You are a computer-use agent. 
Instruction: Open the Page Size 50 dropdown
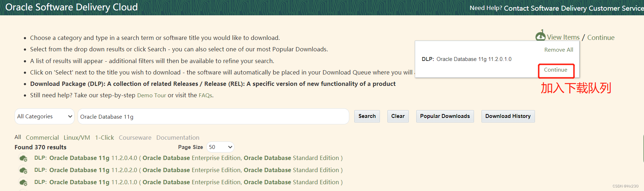[220, 147]
